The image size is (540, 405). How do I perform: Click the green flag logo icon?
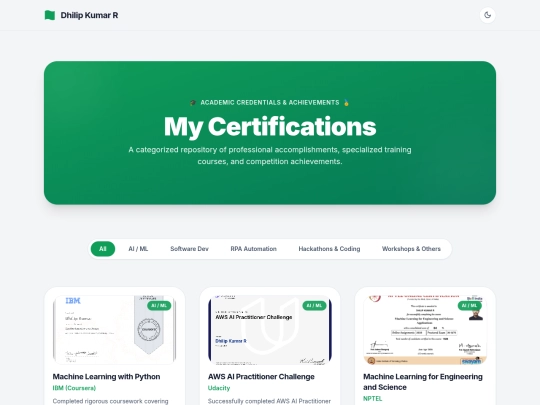point(50,15)
